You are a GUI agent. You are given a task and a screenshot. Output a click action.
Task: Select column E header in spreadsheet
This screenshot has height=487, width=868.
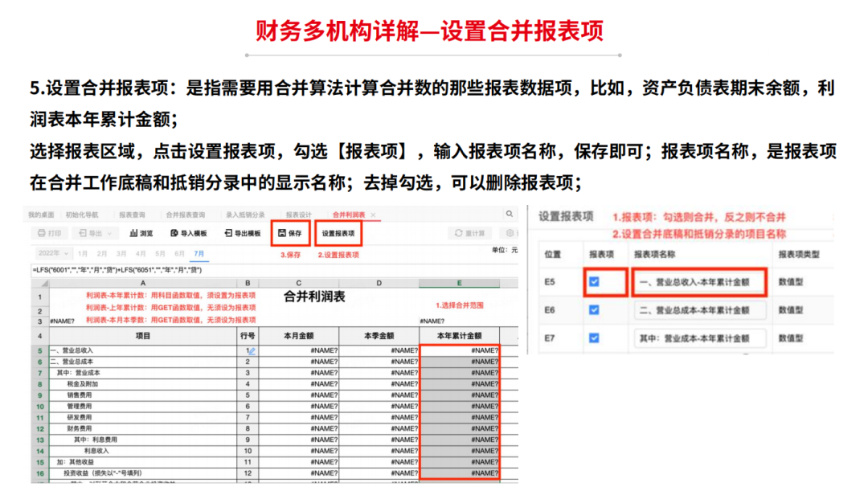459,283
